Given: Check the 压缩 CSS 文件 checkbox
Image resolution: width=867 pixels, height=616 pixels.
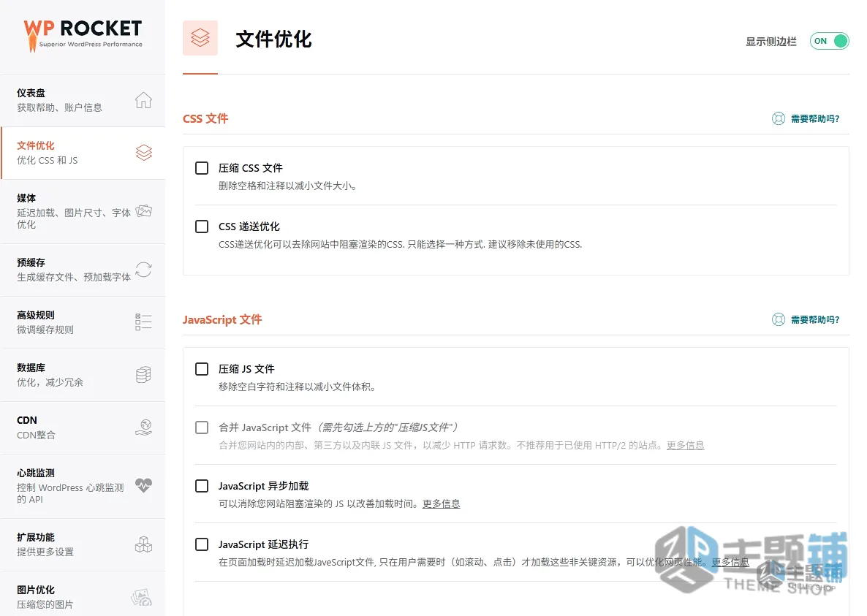Looking at the screenshot, I should pos(202,168).
